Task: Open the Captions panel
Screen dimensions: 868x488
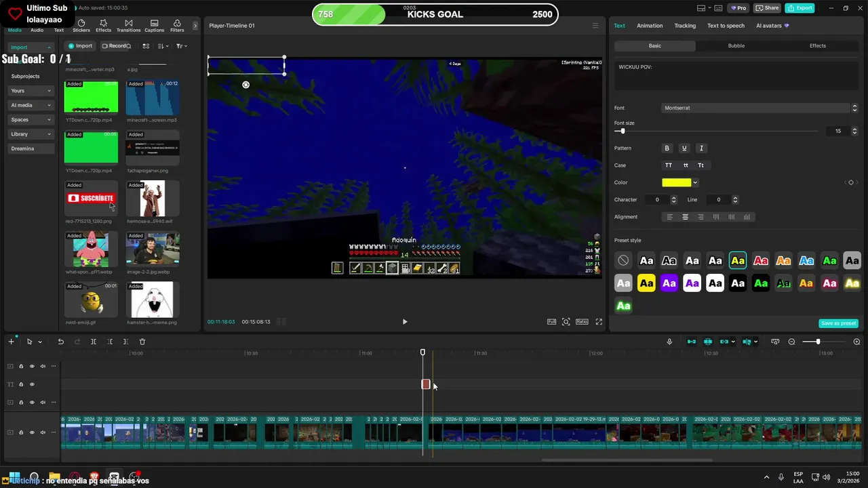Action: [154, 26]
